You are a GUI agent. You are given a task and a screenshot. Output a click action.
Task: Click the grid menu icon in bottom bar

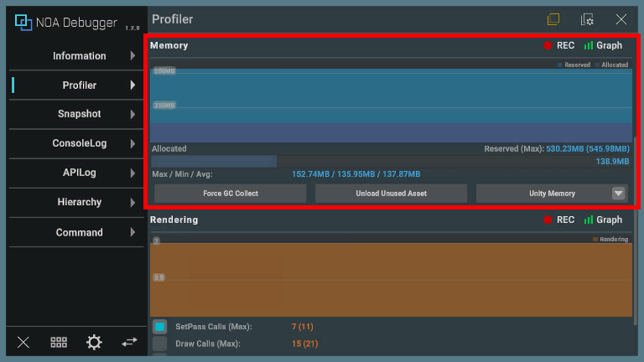tap(59, 342)
